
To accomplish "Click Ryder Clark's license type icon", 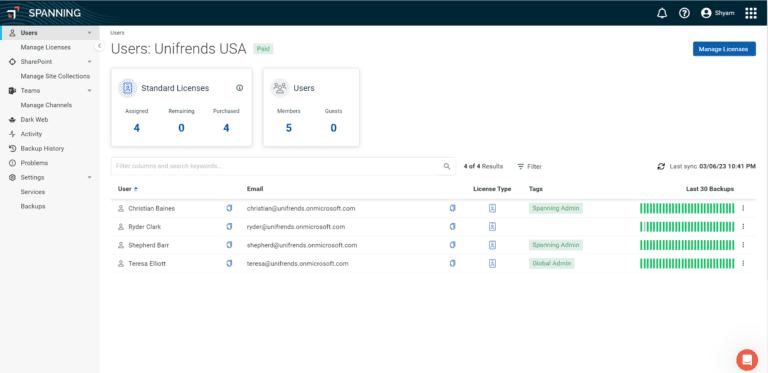I will click(x=492, y=227).
